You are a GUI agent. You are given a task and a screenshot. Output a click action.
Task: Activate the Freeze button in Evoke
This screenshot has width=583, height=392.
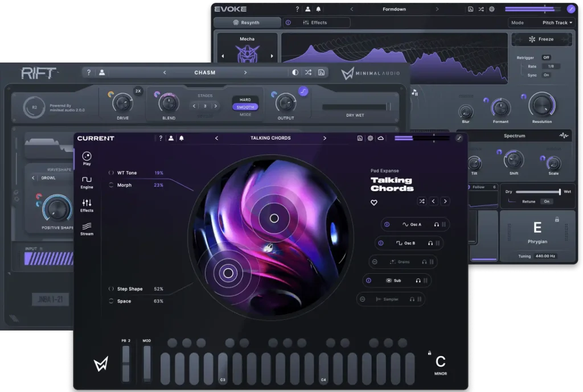tap(542, 39)
